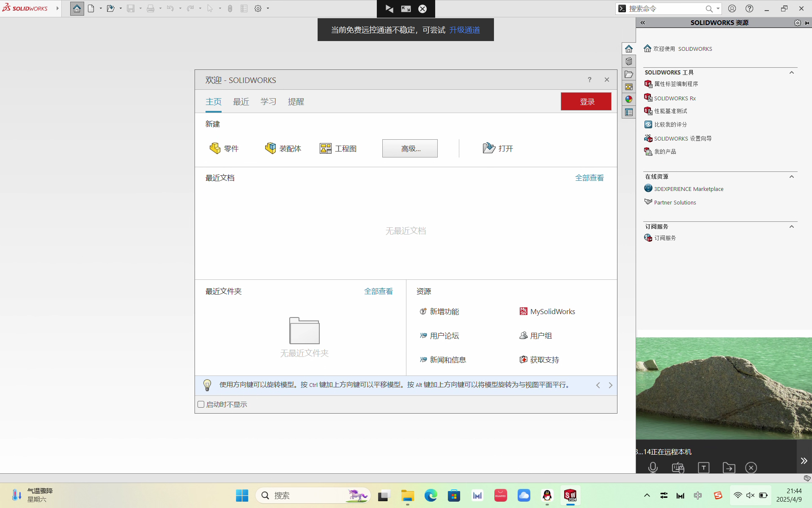Click 全部查看 next to 最近文档
Image resolution: width=812 pixels, height=508 pixels.
click(590, 178)
